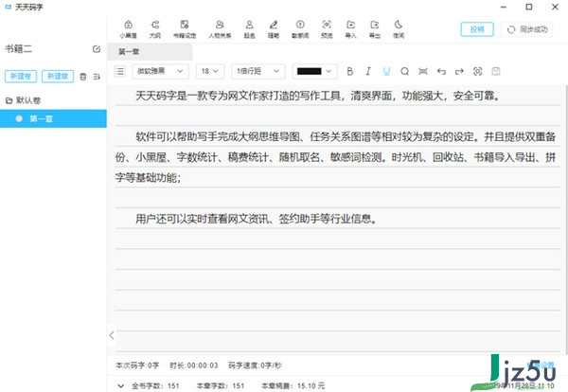The width and height of the screenshot is (568, 392).
Task: Open the 微软雅黑 font dropdown
Action: 160,71
